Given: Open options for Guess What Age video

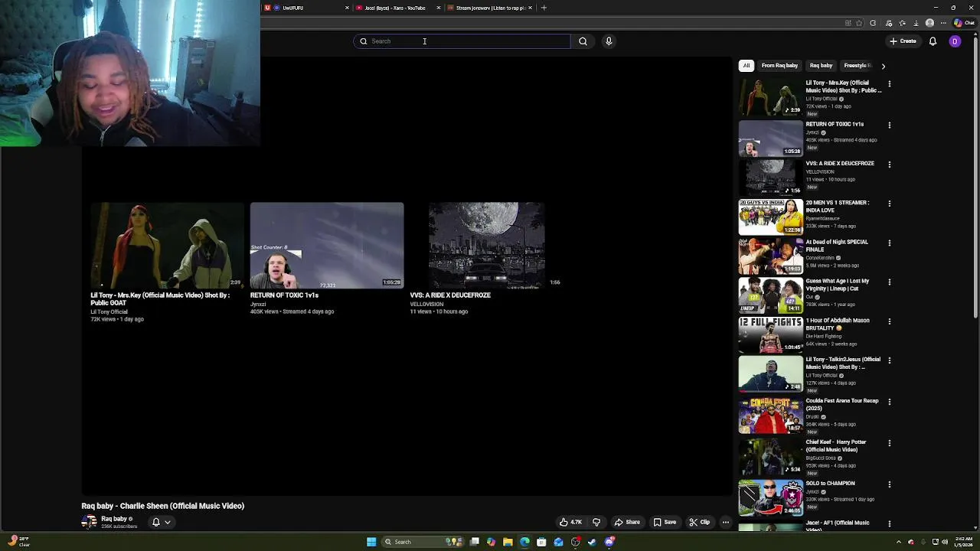Looking at the screenshot, I should pos(889,282).
